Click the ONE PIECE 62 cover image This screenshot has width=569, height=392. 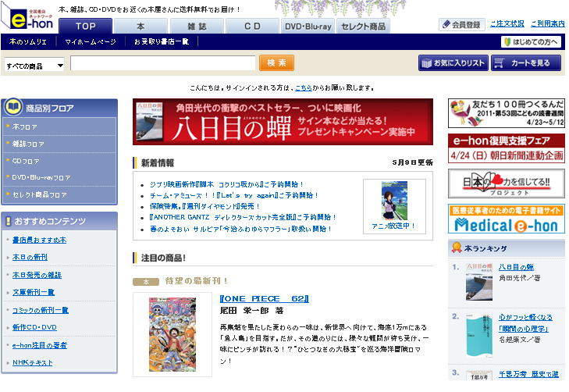172,335
